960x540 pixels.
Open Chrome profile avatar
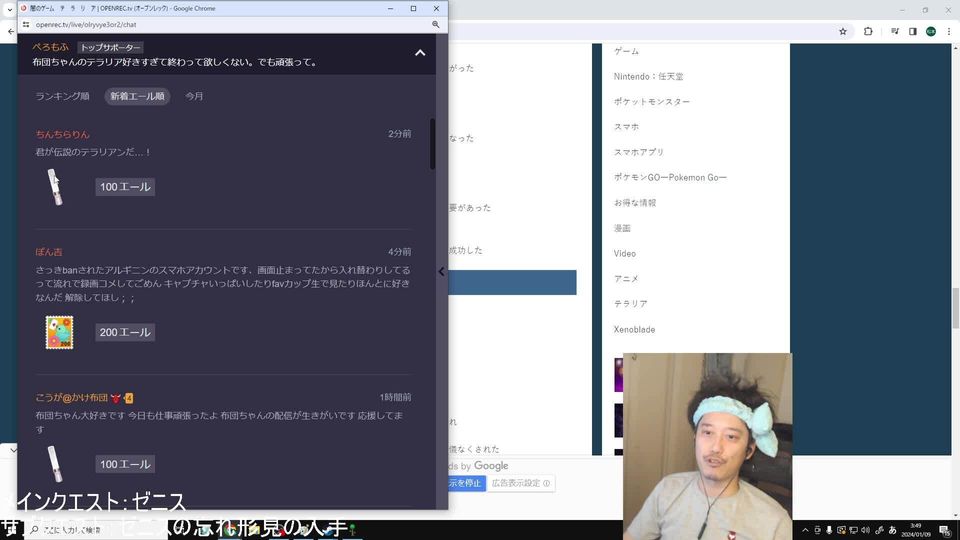tap(931, 31)
